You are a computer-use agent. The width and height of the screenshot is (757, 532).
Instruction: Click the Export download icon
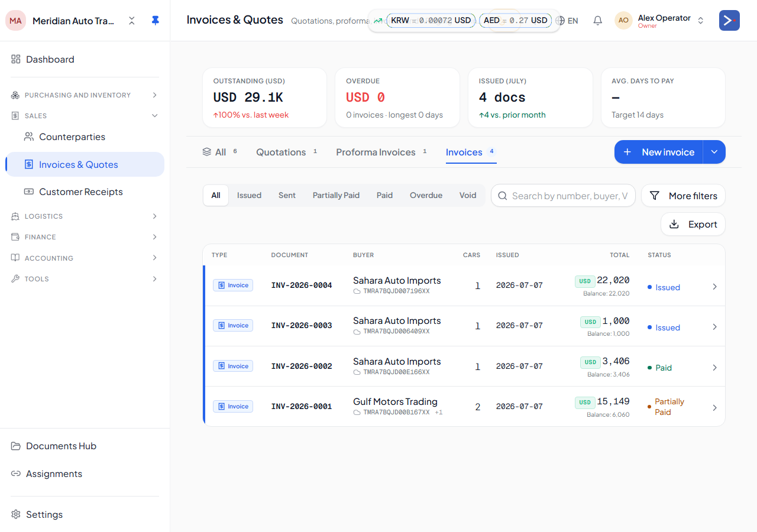[x=674, y=224]
